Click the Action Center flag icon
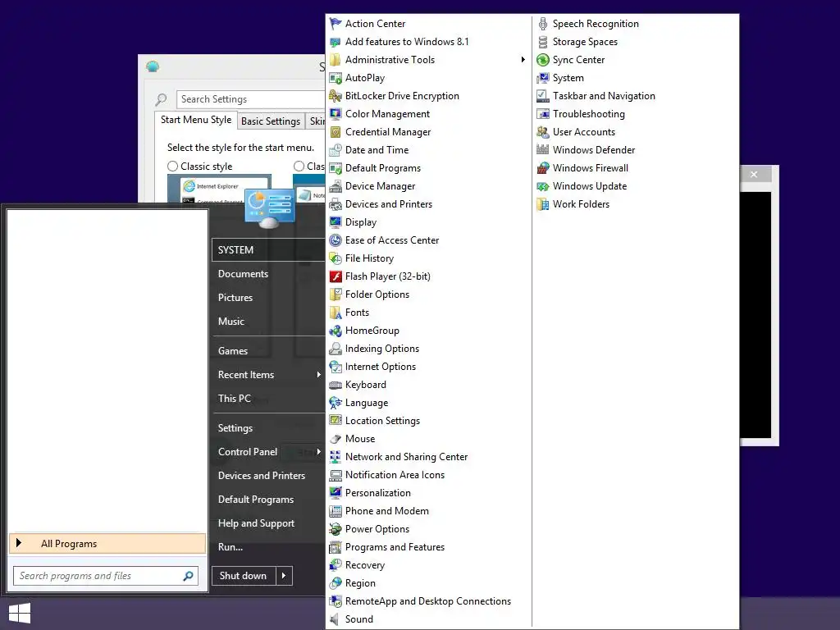The image size is (840, 630). pos(336,24)
